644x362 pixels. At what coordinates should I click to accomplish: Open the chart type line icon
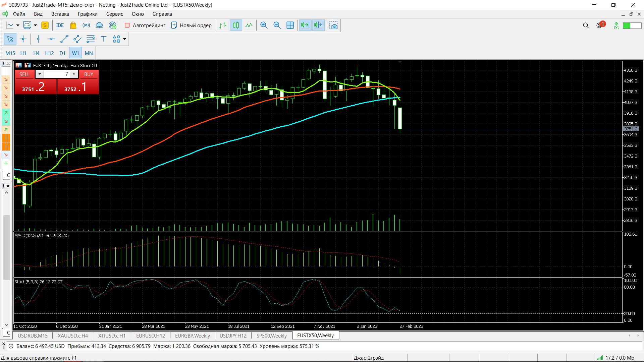[10, 25]
